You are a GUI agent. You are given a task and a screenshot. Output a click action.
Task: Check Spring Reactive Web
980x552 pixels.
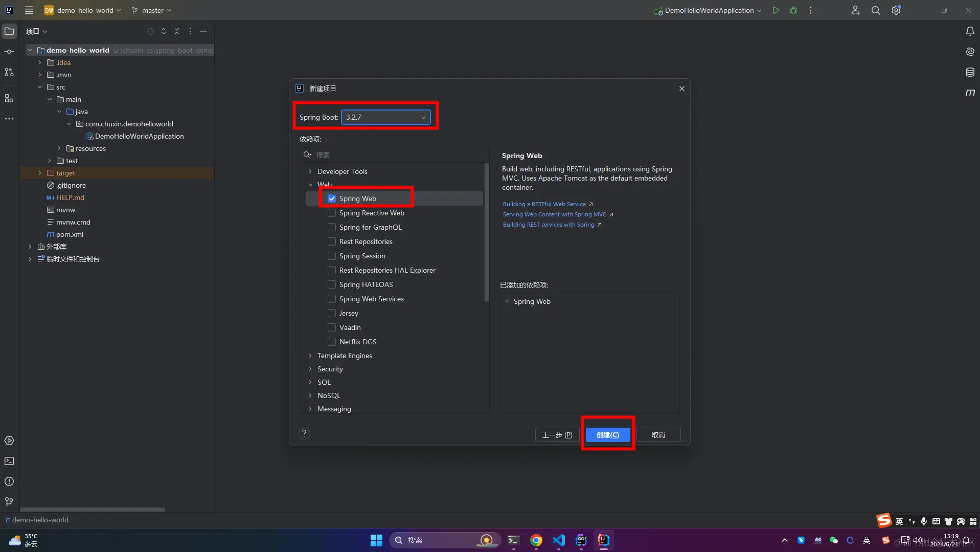click(x=332, y=213)
